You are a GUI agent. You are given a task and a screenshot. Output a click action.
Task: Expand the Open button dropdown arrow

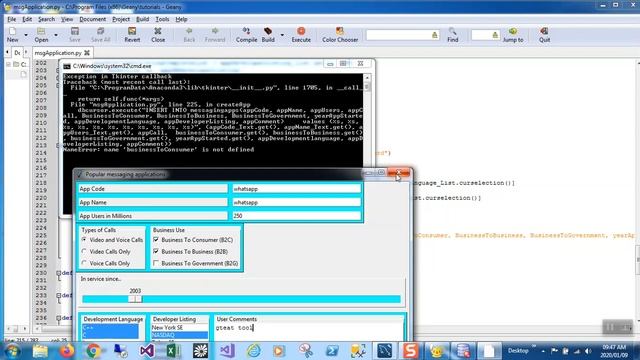coord(56,35)
